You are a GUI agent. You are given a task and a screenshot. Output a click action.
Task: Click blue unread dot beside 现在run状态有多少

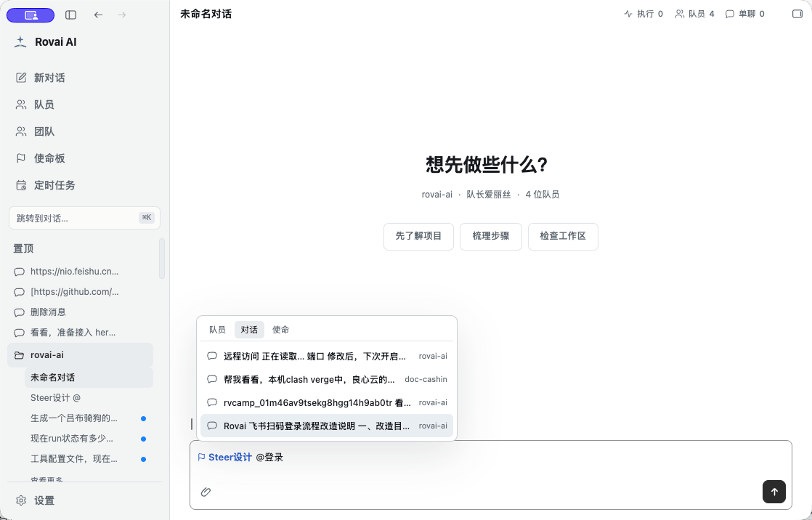click(x=144, y=439)
